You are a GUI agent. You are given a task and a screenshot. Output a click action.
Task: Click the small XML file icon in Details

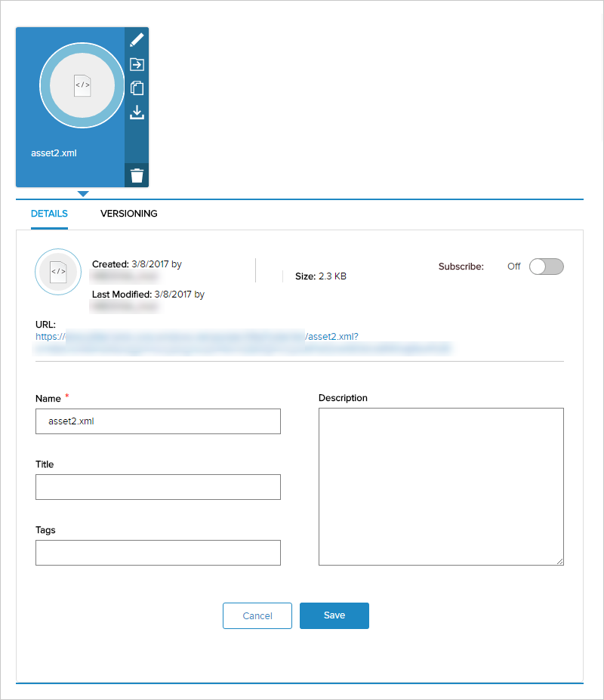click(58, 271)
